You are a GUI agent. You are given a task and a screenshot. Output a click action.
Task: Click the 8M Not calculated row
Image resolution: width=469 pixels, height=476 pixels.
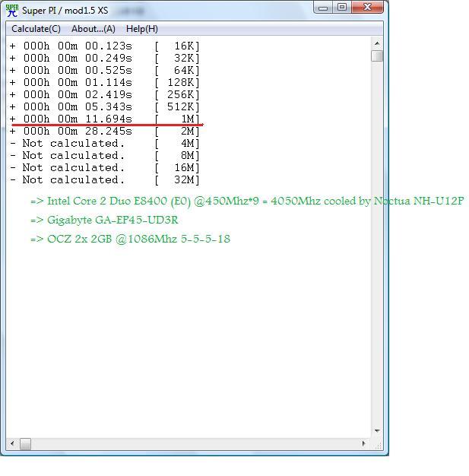tap(104, 155)
